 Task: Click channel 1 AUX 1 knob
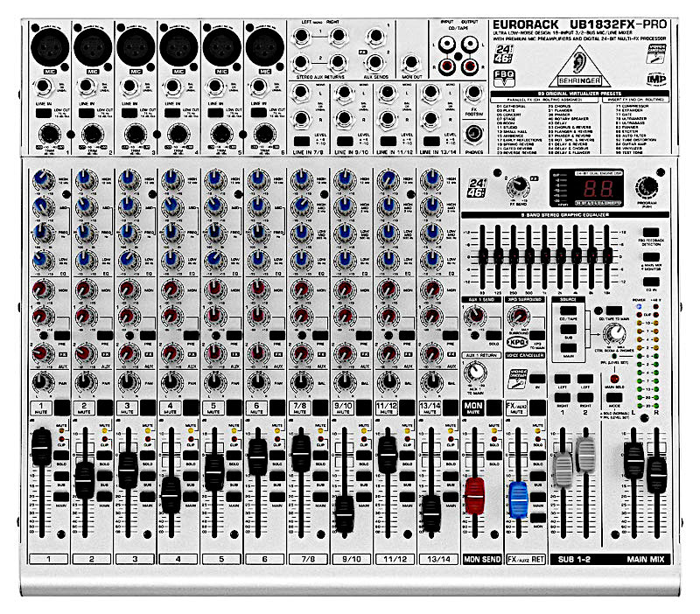[x=42, y=317]
